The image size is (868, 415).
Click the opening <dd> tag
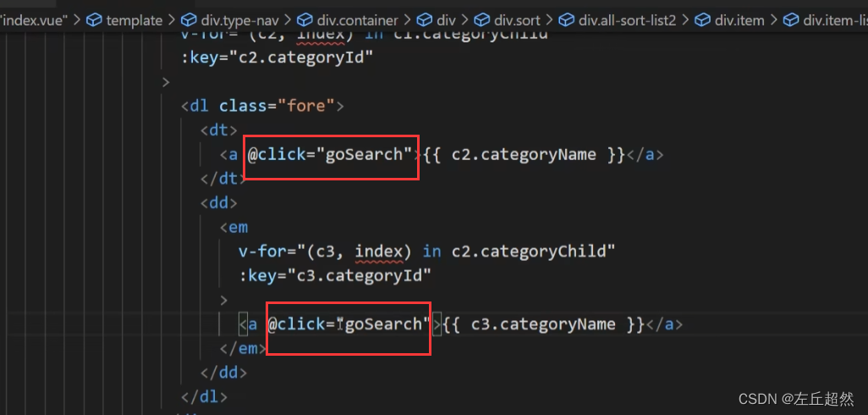[x=219, y=202]
